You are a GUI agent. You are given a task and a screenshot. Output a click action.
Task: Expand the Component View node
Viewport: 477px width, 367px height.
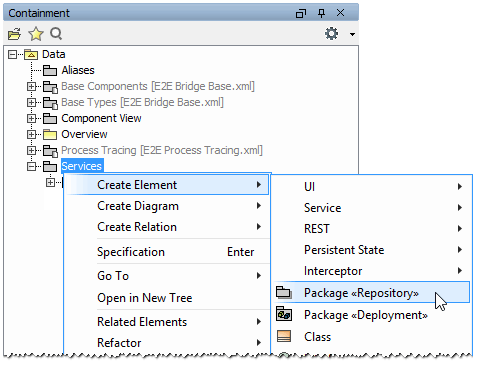pyautogui.click(x=31, y=118)
